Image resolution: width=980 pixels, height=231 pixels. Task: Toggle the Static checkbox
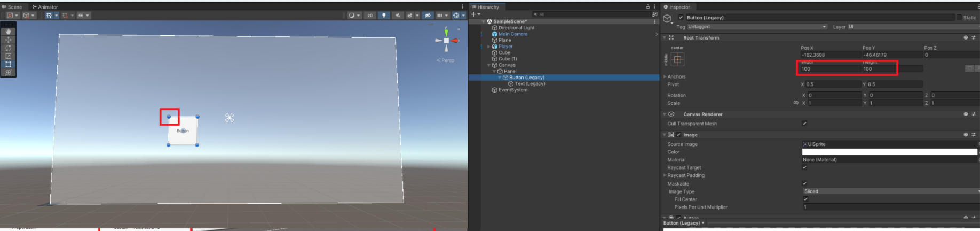(x=959, y=18)
